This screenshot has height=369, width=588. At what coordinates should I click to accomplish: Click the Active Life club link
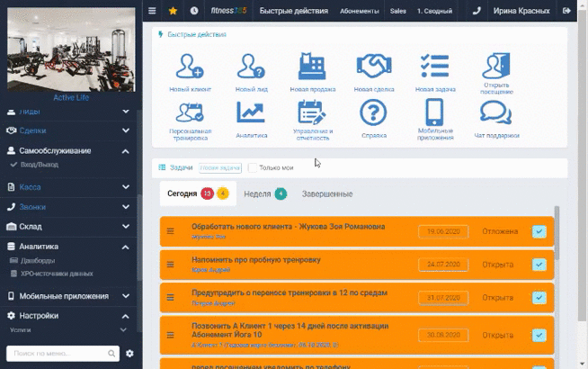click(71, 97)
